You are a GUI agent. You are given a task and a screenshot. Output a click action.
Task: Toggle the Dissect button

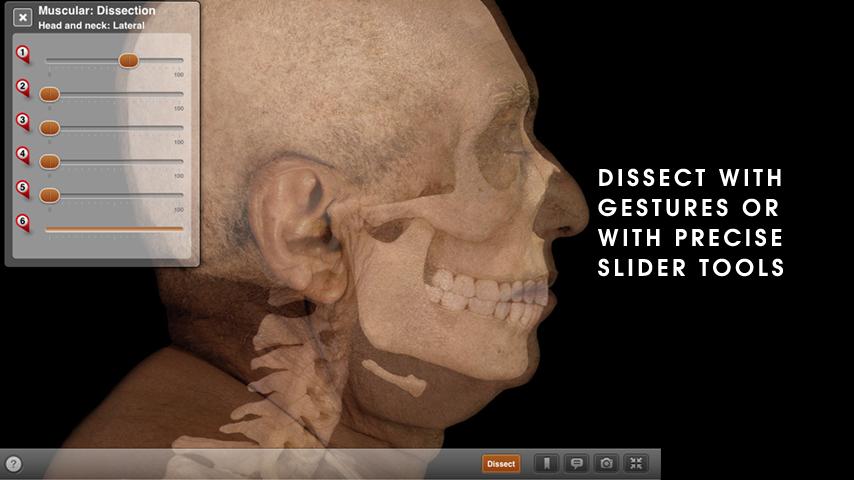tap(501, 464)
